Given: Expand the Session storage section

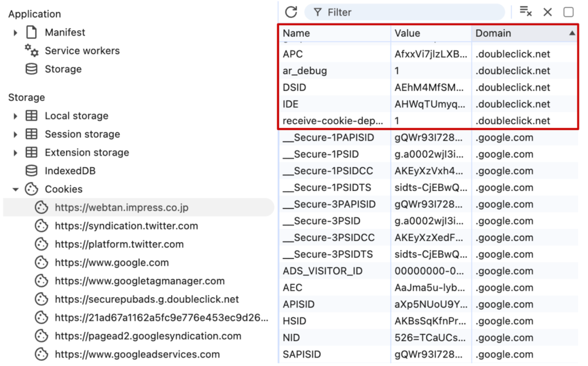Looking at the screenshot, I should pos(16,134).
